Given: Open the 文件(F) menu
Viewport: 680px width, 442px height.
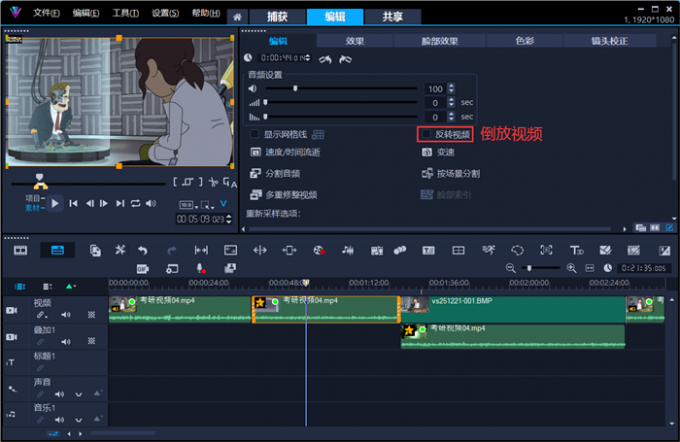Looking at the screenshot, I should (x=46, y=13).
